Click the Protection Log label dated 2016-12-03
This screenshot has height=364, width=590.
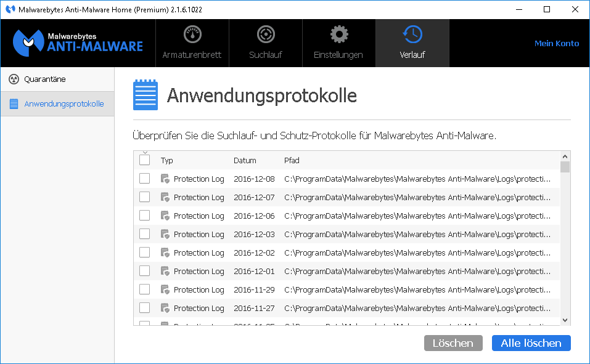pyautogui.click(x=199, y=234)
